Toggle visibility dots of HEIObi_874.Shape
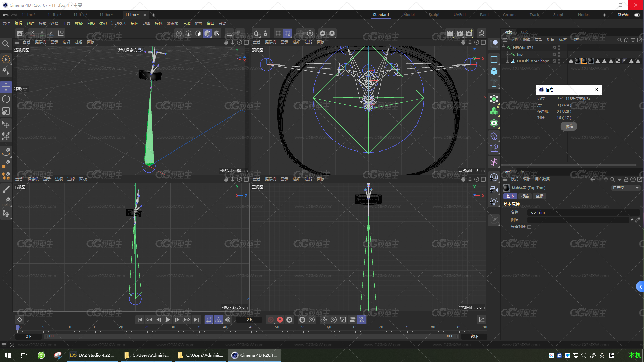This screenshot has height=362, width=644. 559,61
